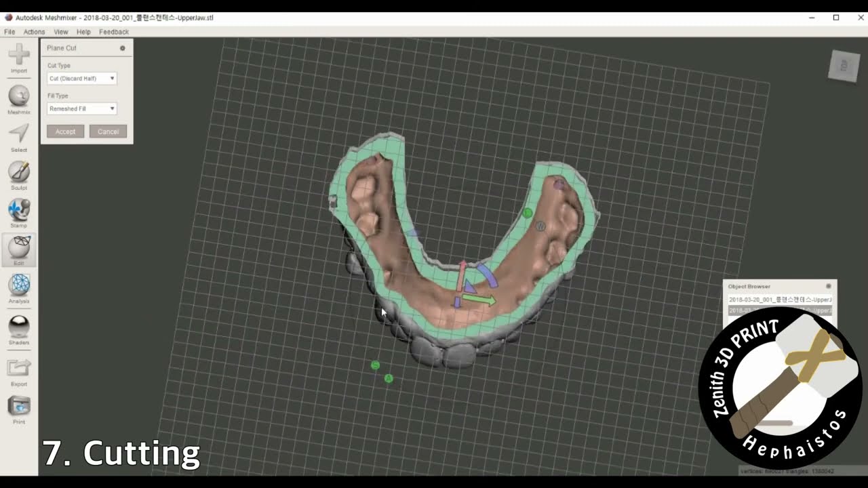Open the Sculpt tool
Viewport: 868px width, 488px height.
pyautogui.click(x=19, y=176)
